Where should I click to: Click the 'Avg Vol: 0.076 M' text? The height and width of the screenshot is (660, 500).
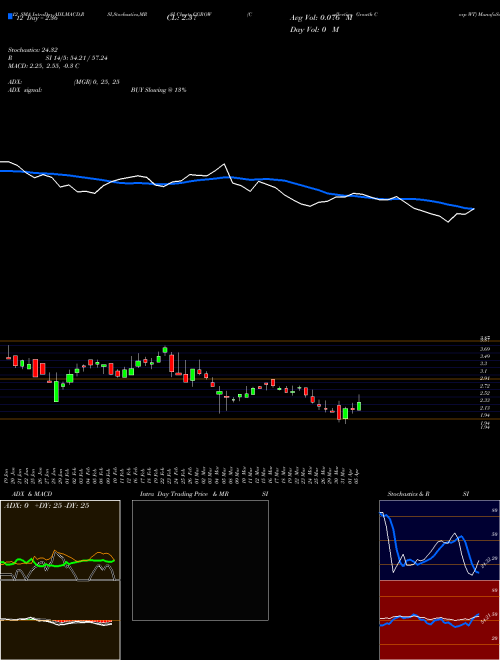point(321,18)
